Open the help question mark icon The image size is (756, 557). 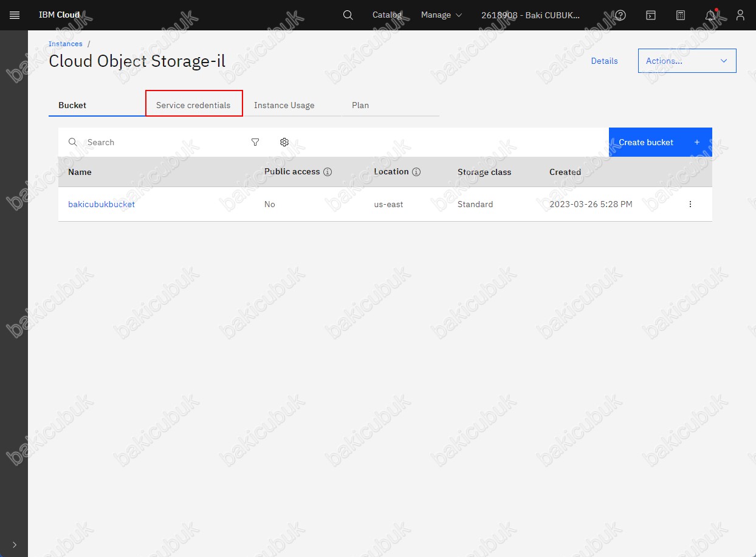[620, 15]
